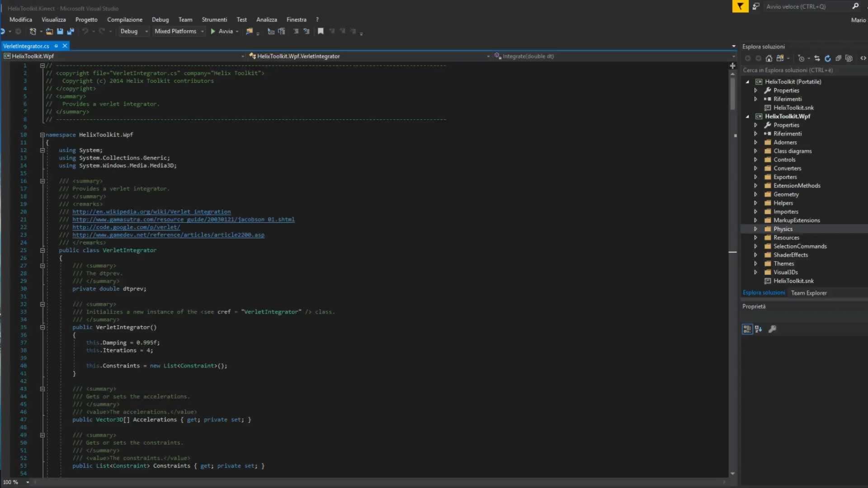Collapse the HelixToolkit.Wpf project node
The height and width of the screenshot is (488, 868).
pos(747,116)
